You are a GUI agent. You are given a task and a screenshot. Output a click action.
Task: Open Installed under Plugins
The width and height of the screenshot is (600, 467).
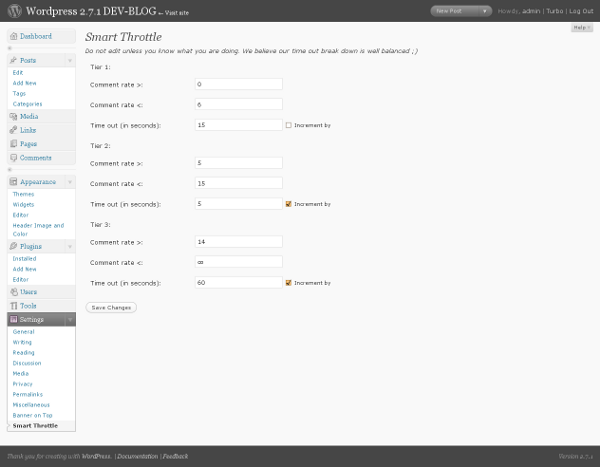[x=24, y=259]
